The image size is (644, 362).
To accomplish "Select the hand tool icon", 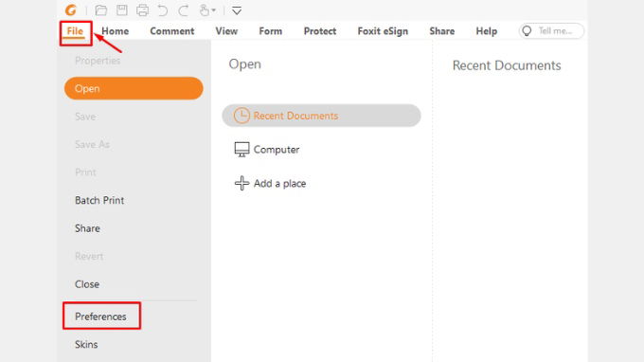I will tap(205, 10).
